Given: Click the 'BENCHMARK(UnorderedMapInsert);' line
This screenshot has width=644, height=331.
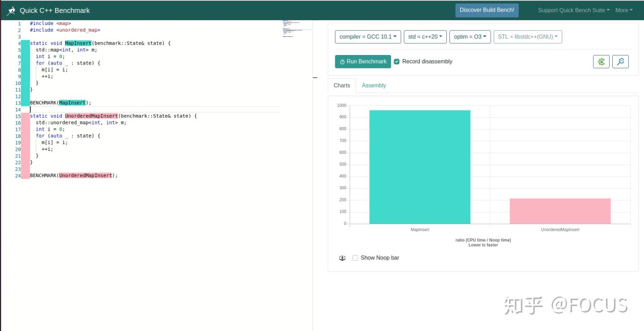Looking at the screenshot, I should [x=74, y=176].
